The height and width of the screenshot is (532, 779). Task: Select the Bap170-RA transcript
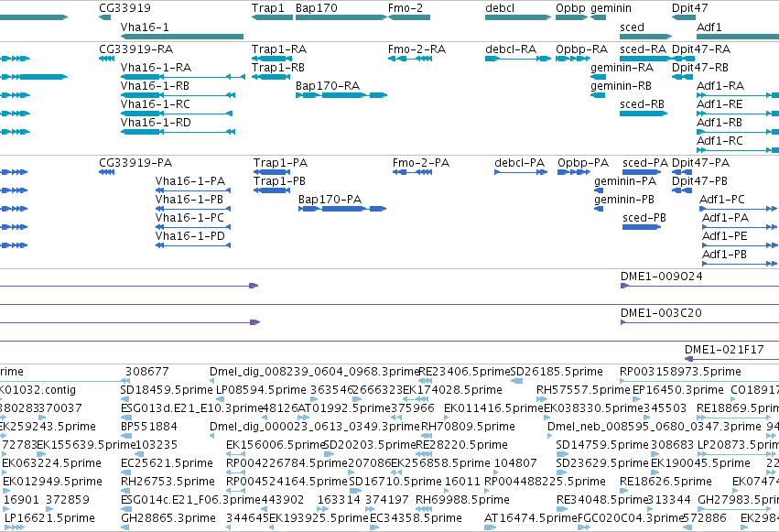point(341,95)
